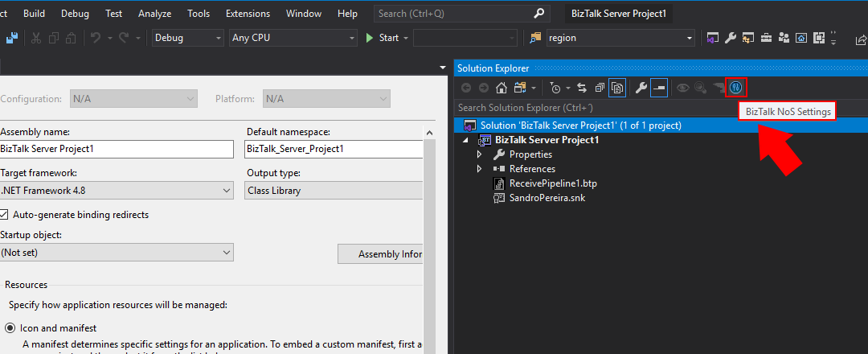This screenshot has width=868, height=354.
Task: Select ReceivePipeline1.btp file
Action: click(x=553, y=183)
